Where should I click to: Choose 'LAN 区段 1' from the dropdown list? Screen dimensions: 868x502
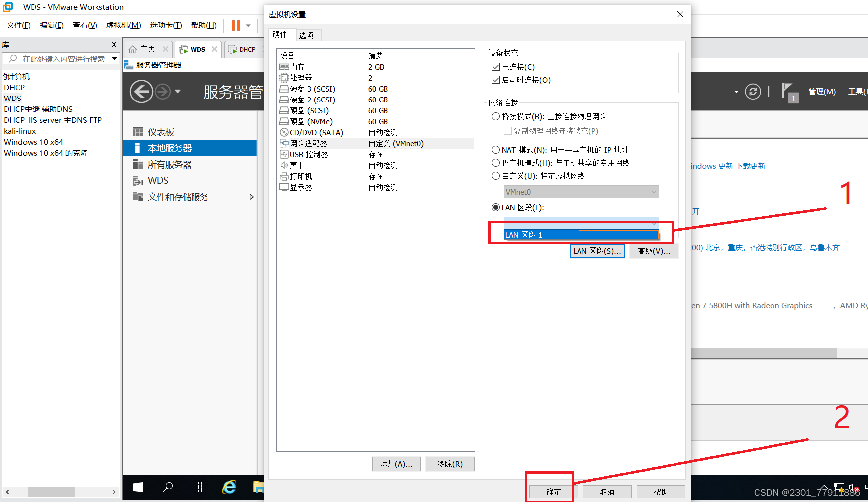coord(581,235)
